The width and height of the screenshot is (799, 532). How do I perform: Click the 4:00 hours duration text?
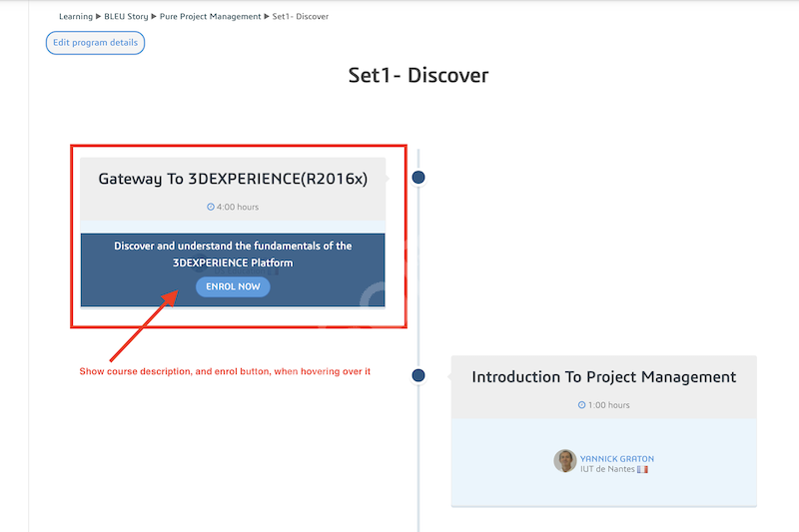pyautogui.click(x=238, y=207)
